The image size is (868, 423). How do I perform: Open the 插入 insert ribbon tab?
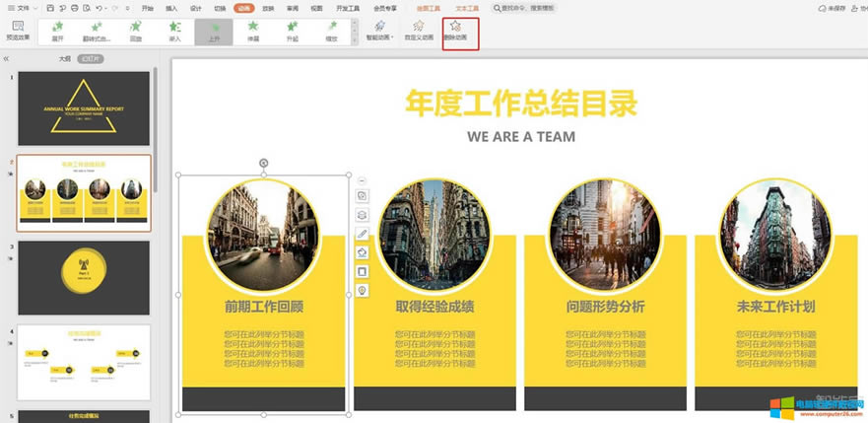click(172, 8)
